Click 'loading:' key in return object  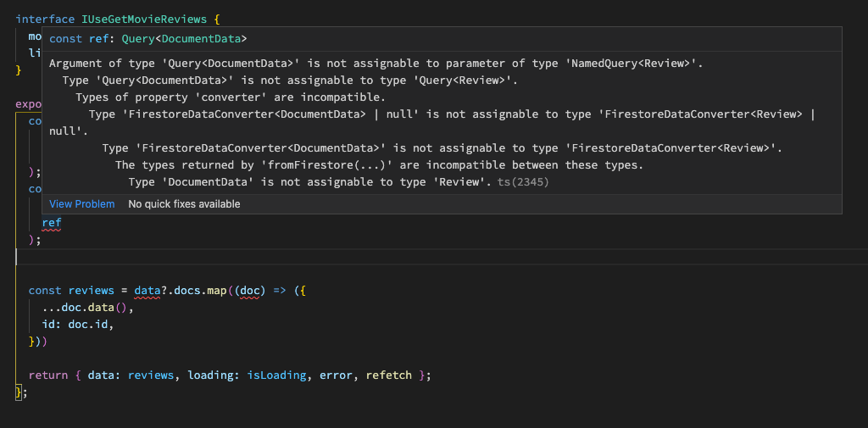214,375
